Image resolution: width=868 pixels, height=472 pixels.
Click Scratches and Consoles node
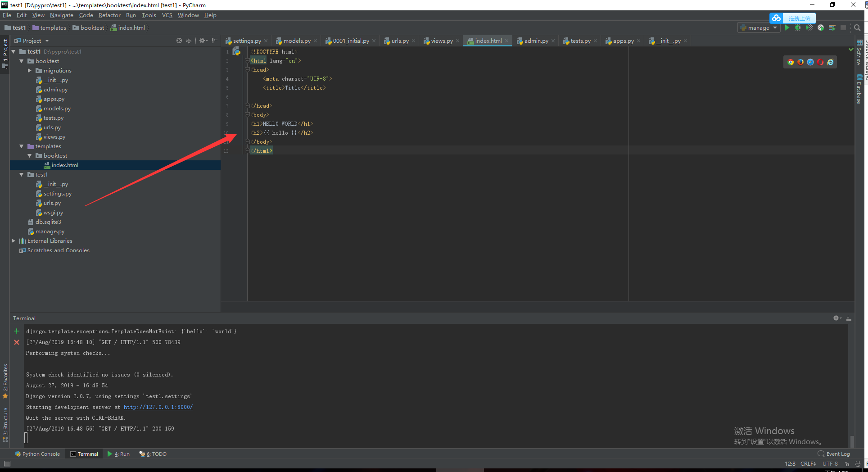click(58, 250)
